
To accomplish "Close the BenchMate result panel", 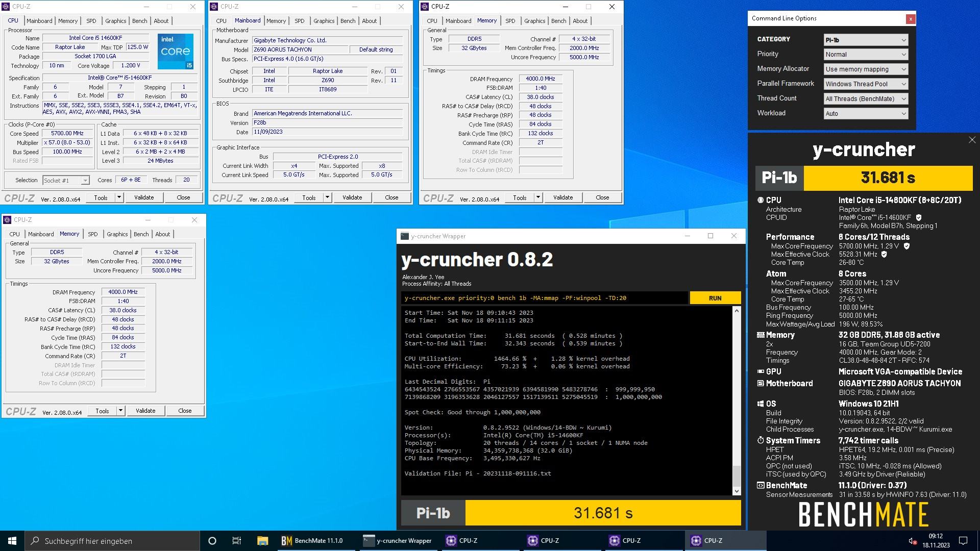I will (972, 140).
